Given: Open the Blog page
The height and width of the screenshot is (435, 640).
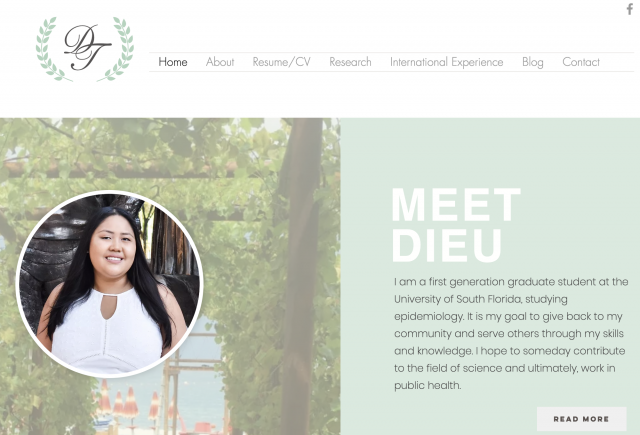Looking at the screenshot, I should click(533, 62).
